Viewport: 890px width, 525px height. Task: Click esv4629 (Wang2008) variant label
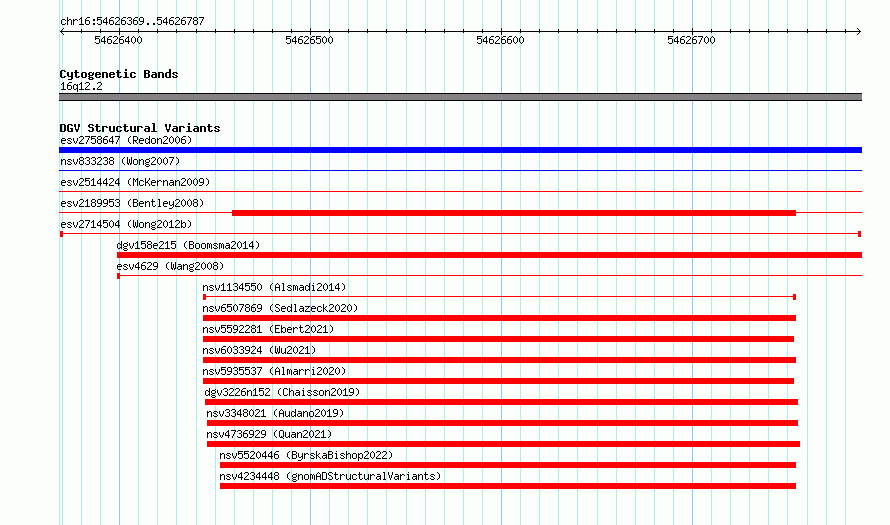tap(170, 266)
